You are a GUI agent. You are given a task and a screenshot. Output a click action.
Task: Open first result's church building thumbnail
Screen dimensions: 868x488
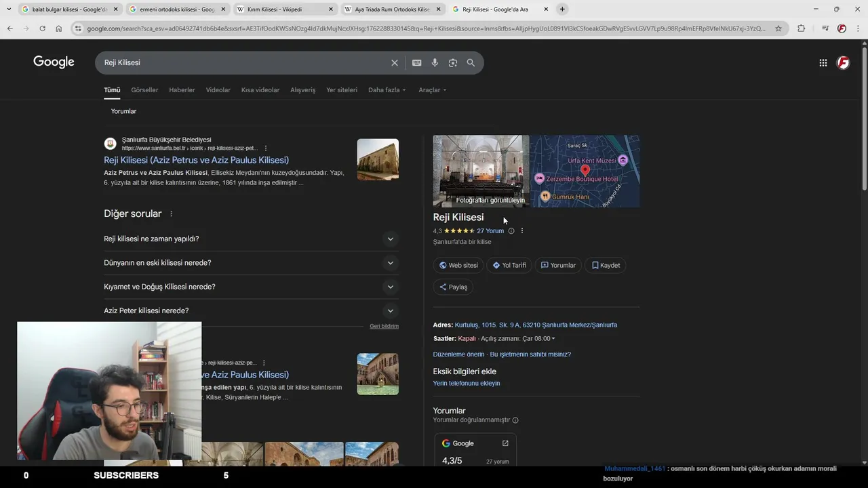tap(378, 159)
